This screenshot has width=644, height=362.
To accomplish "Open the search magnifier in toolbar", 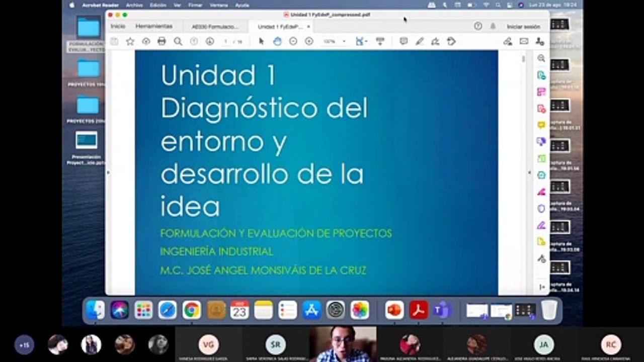I will pyautogui.click(x=178, y=42).
